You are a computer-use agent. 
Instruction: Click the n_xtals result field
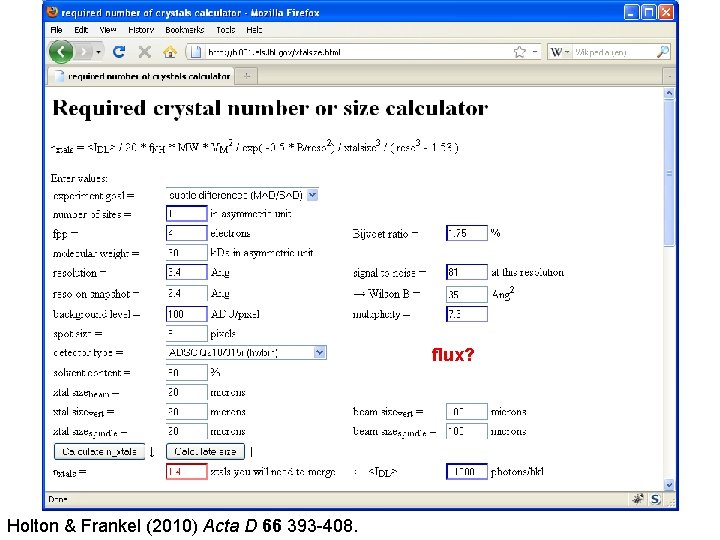tap(186, 472)
